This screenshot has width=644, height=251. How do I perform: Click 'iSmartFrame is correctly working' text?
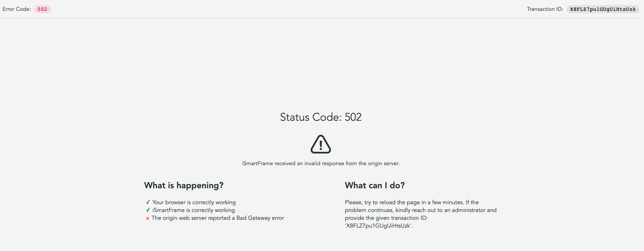(x=193, y=210)
